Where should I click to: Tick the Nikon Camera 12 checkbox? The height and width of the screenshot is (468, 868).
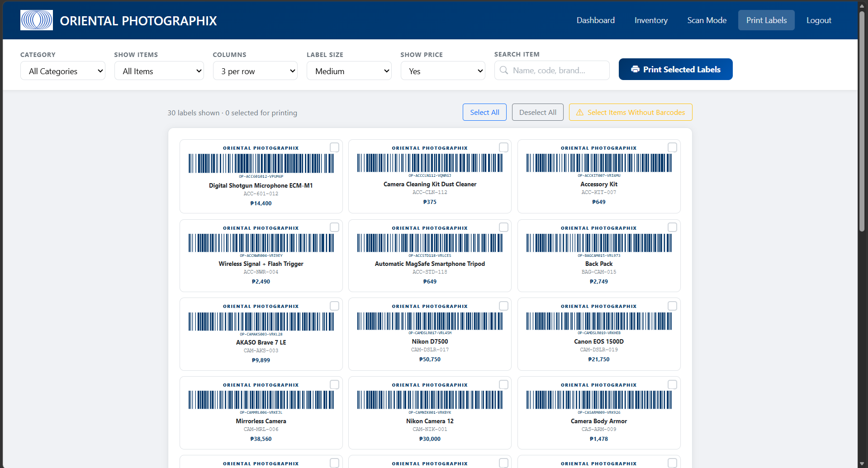pyautogui.click(x=503, y=384)
